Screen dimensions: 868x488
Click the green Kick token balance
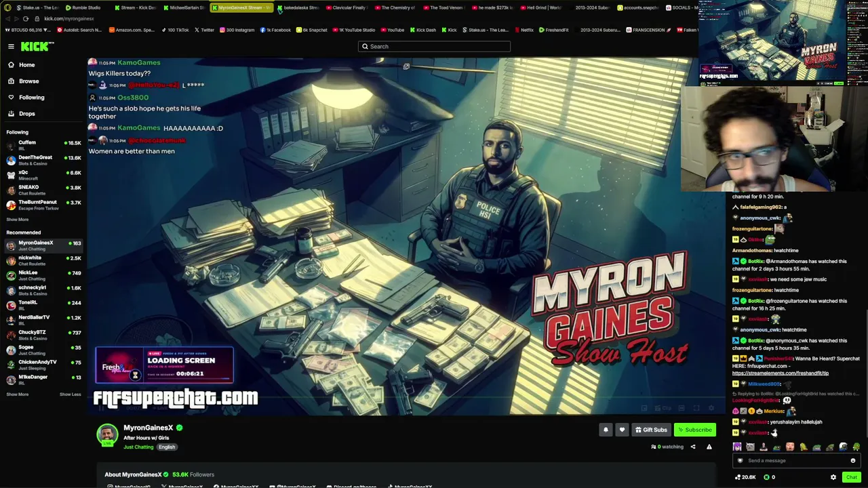pyautogui.click(x=770, y=477)
